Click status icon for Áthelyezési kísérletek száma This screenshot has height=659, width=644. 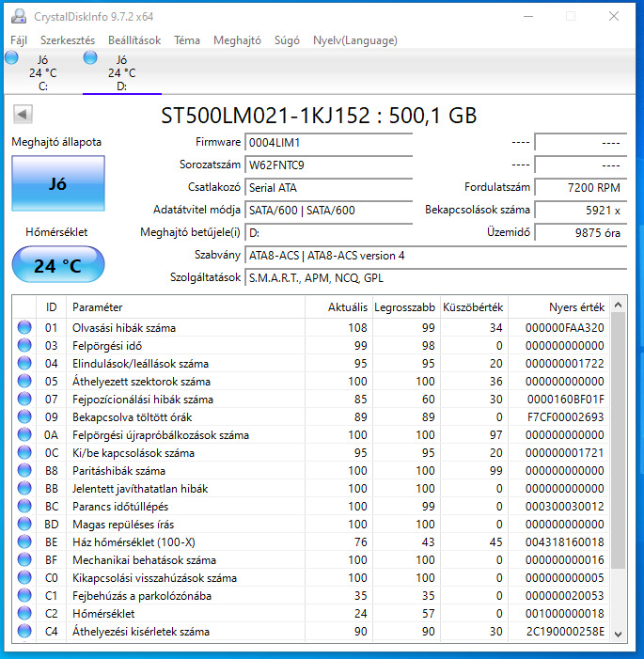click(x=24, y=631)
